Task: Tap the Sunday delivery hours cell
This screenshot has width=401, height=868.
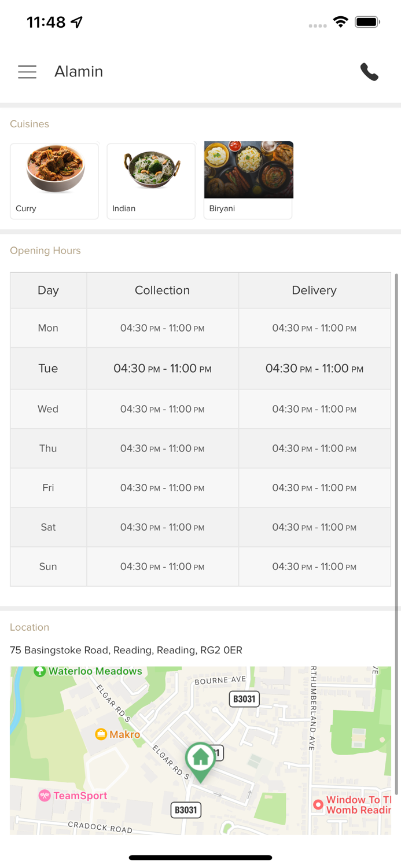Action: pyautogui.click(x=314, y=567)
